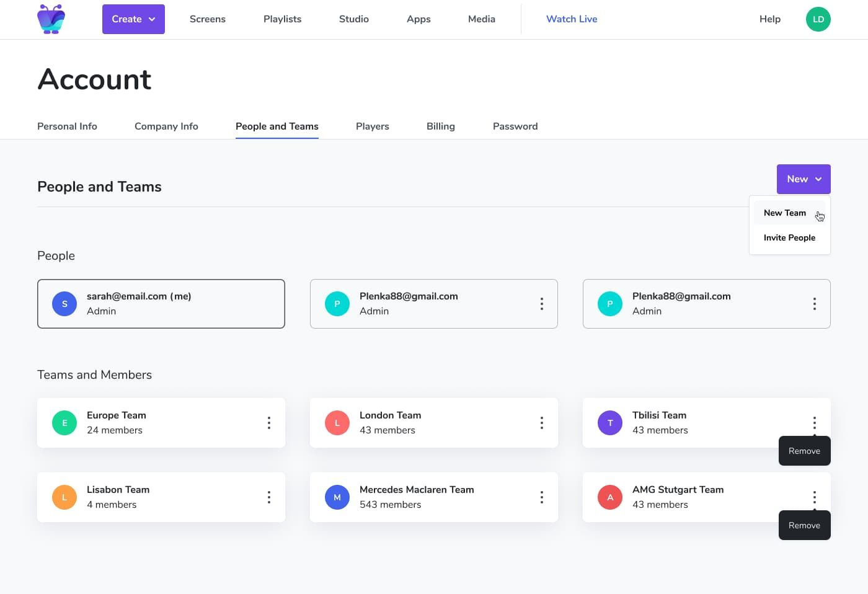The image size is (868, 594).
Task: Select the sarah@email.com person card
Action: 161,304
